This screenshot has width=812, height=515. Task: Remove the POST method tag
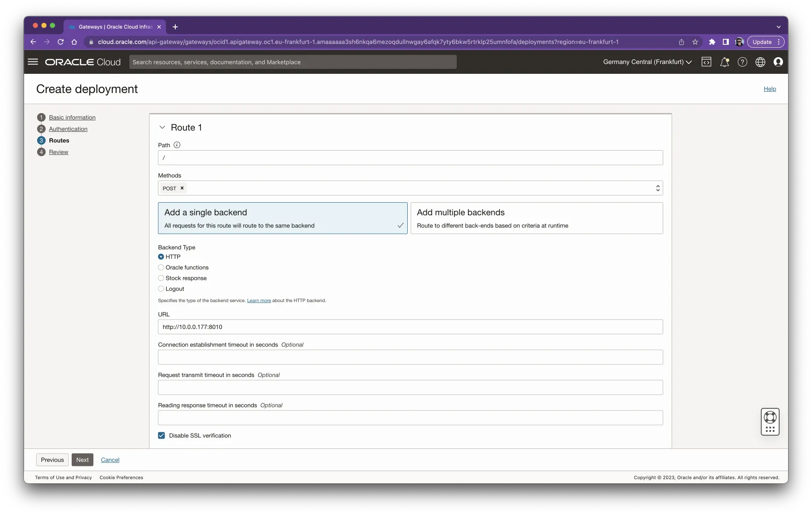tap(182, 188)
